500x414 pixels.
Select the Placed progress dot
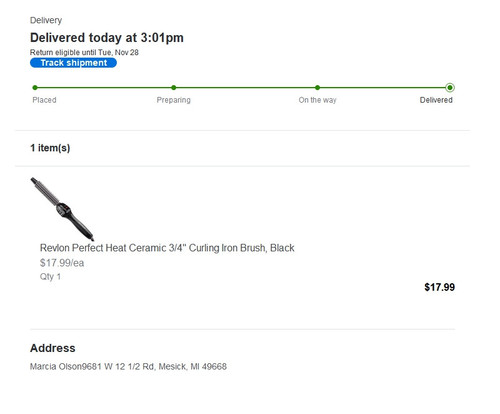(35, 88)
